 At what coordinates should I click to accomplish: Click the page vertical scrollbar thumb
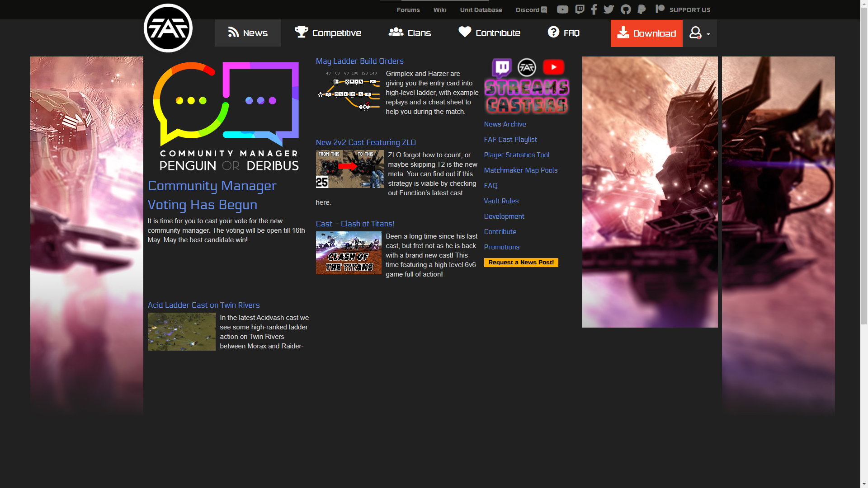(x=864, y=165)
